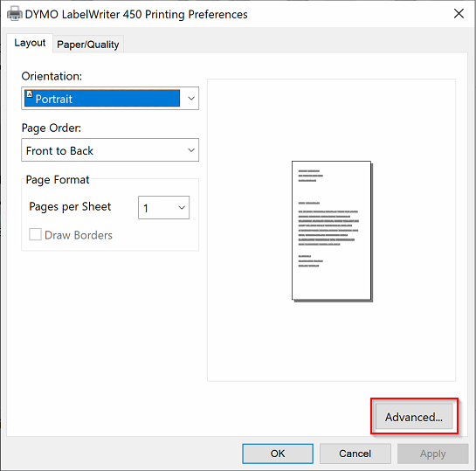The height and width of the screenshot is (471, 476).
Task: Click the Page Order: label
Action: [52, 128]
